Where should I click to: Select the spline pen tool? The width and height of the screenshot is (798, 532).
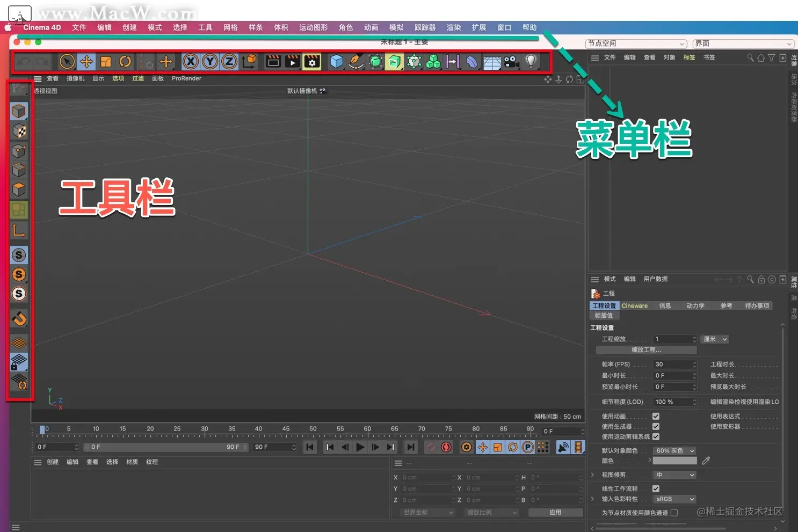356,62
